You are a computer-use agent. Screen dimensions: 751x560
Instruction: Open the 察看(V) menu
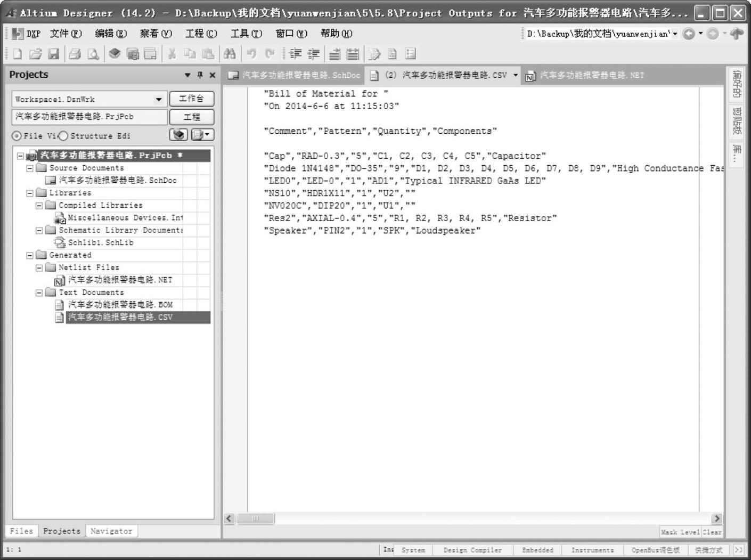(x=156, y=34)
